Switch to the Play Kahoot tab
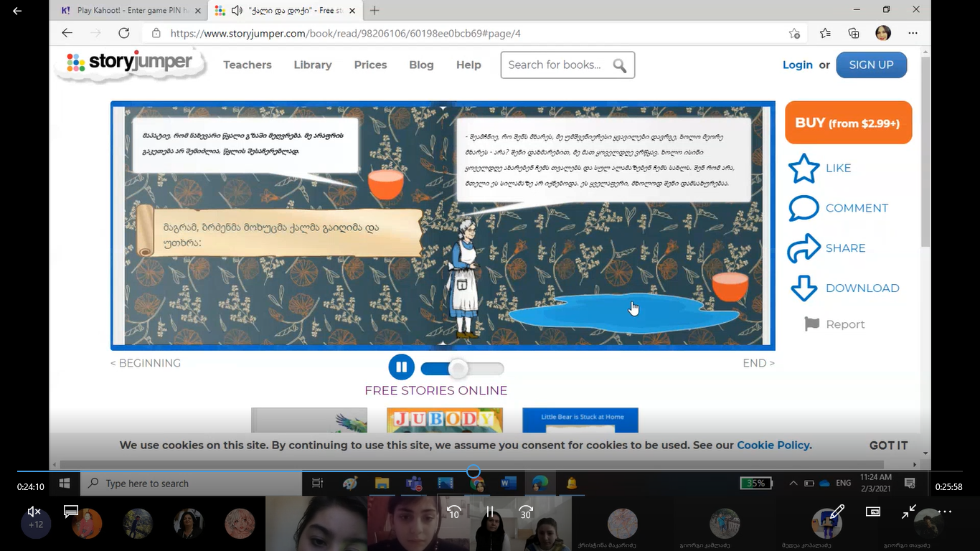Image resolution: width=980 pixels, height=551 pixels. pyautogui.click(x=129, y=11)
